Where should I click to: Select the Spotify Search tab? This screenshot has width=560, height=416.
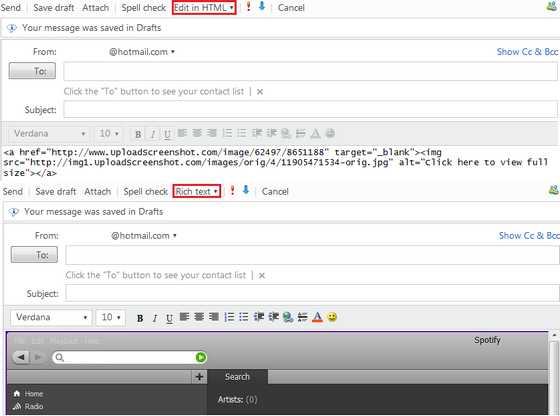tap(238, 377)
